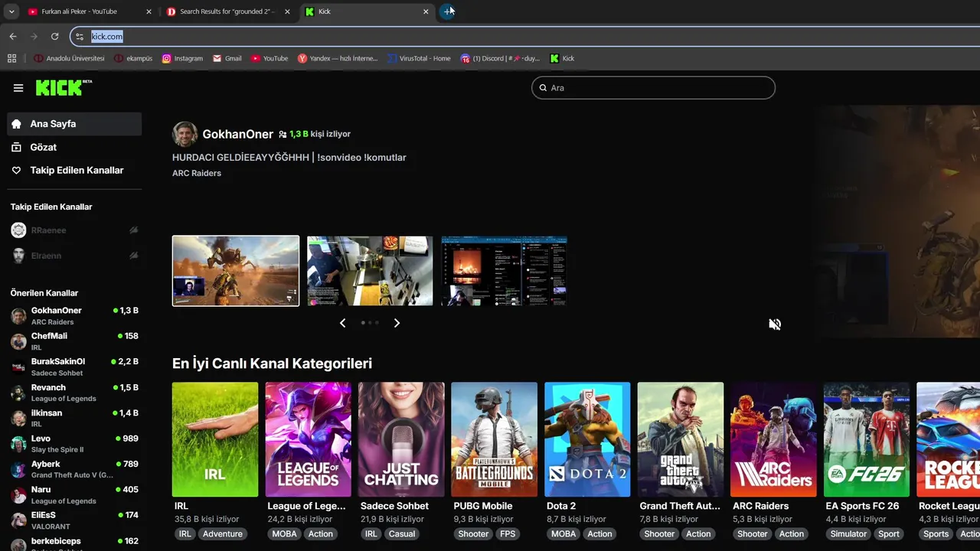Click the search magnifier icon

(x=543, y=88)
